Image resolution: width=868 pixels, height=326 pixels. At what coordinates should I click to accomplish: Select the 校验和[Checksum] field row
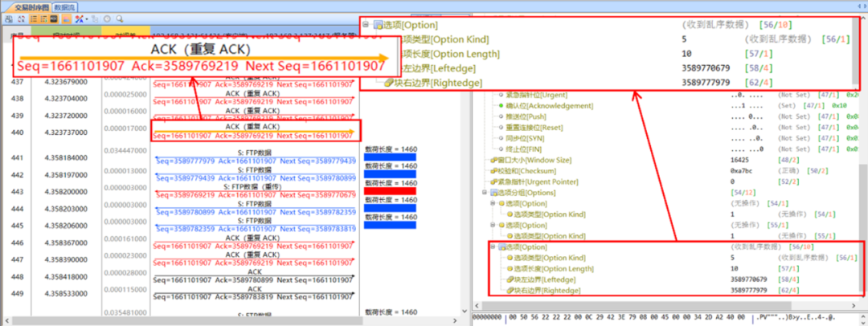coord(522,171)
